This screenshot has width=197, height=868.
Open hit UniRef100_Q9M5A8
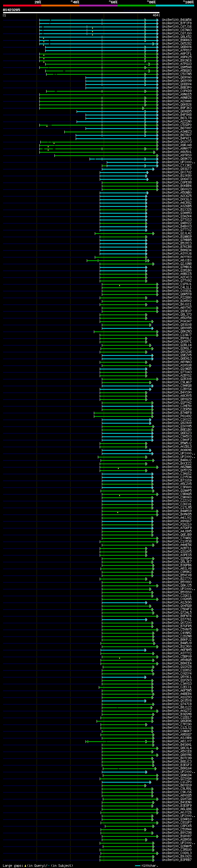point(177,67)
